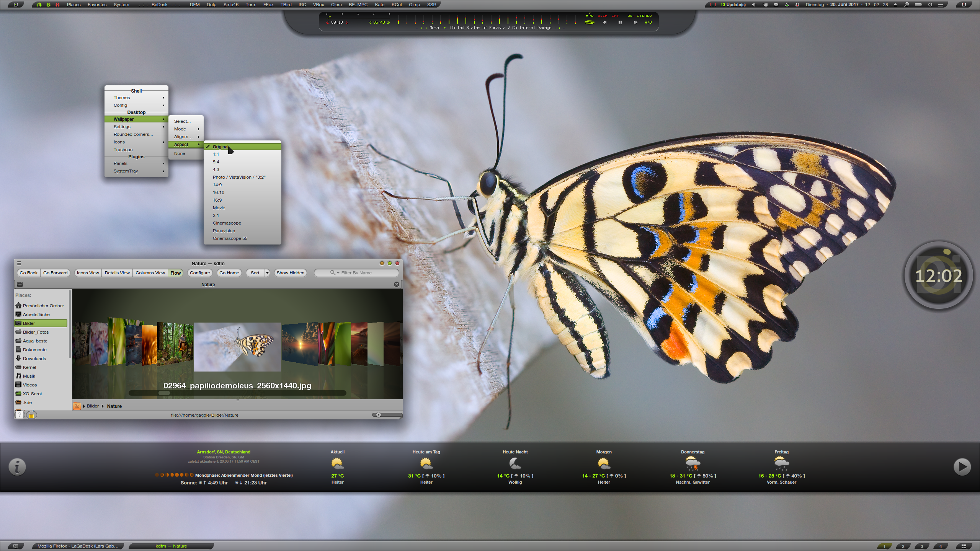Click the power button at top right
980x551 pixels.
click(964, 5)
